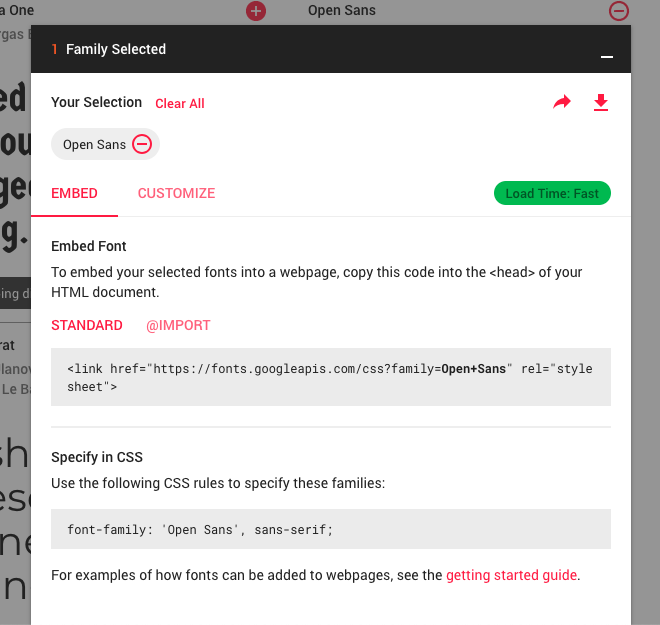Click the Load Time: Fast badge
Screen dimensions: 660x625
(x=552, y=193)
